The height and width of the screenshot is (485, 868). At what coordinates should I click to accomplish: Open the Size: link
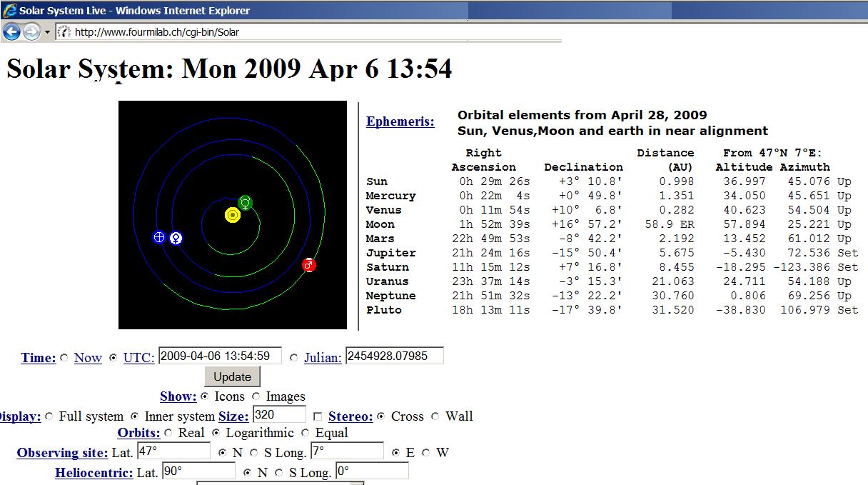pos(233,416)
